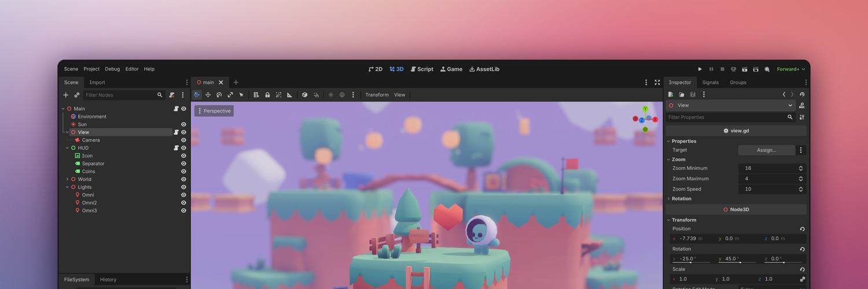Switch to the AssetLib workspace
The height and width of the screenshot is (289, 868).
coord(484,69)
